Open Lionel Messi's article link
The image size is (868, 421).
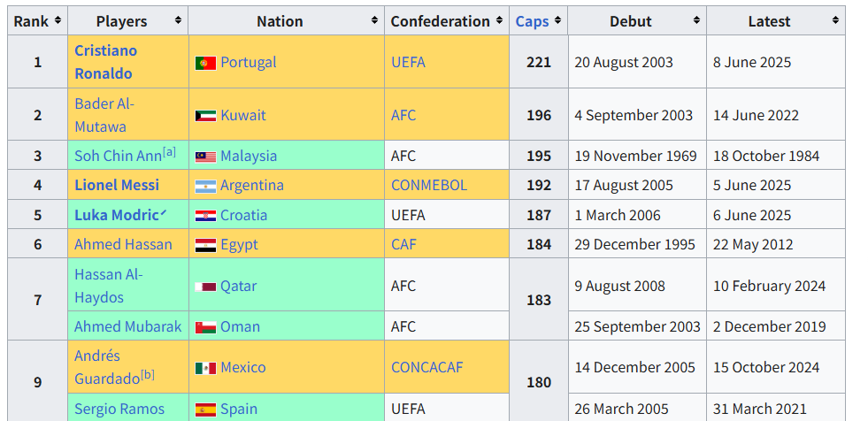[117, 185]
